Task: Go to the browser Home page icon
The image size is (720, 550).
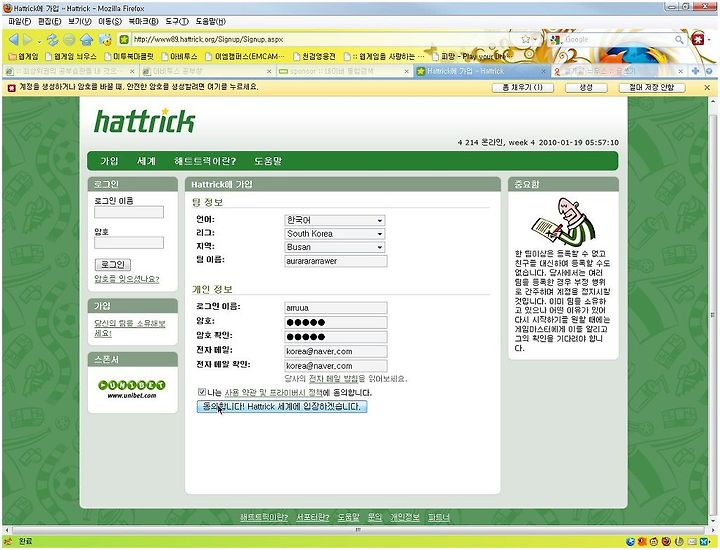Action: point(87,40)
